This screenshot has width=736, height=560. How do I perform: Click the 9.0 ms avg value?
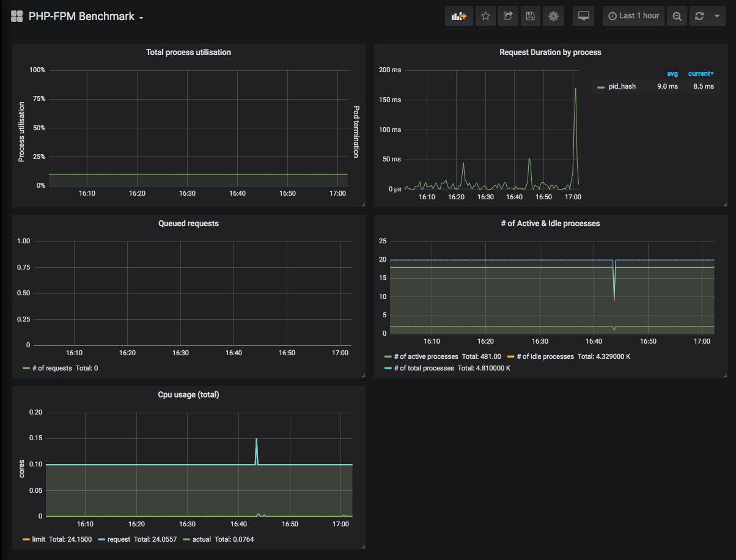click(x=668, y=87)
